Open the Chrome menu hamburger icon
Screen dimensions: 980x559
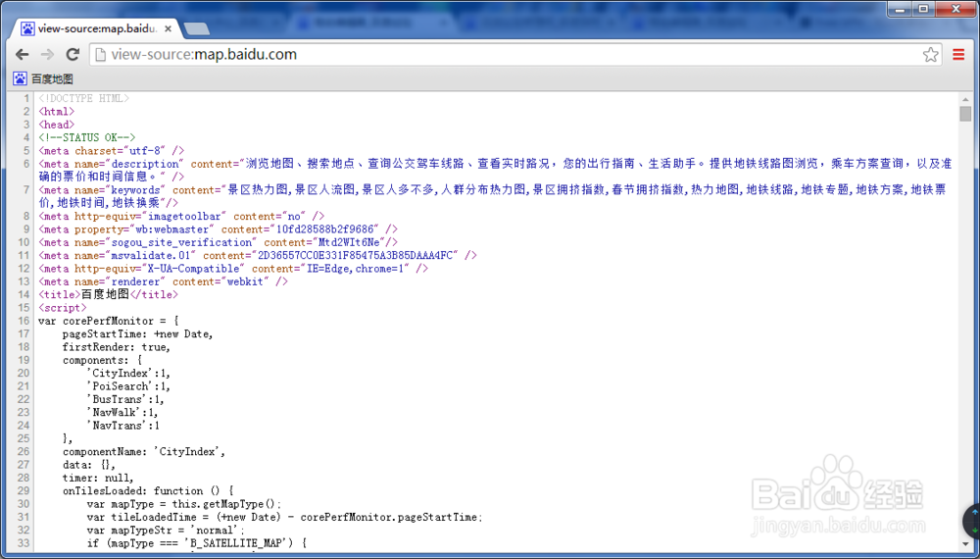(958, 54)
